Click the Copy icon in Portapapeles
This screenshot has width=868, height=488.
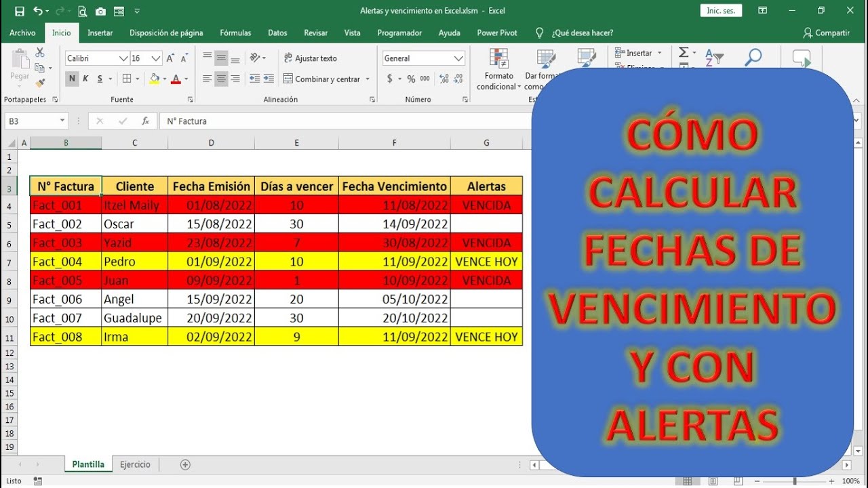coord(40,68)
